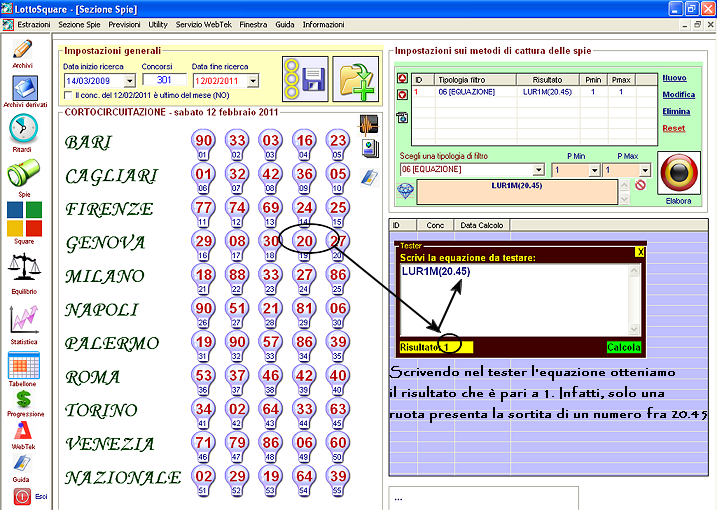The height and width of the screenshot is (510, 717).
Task: Click the green Calcola button in Tester
Action: pyautogui.click(x=624, y=347)
